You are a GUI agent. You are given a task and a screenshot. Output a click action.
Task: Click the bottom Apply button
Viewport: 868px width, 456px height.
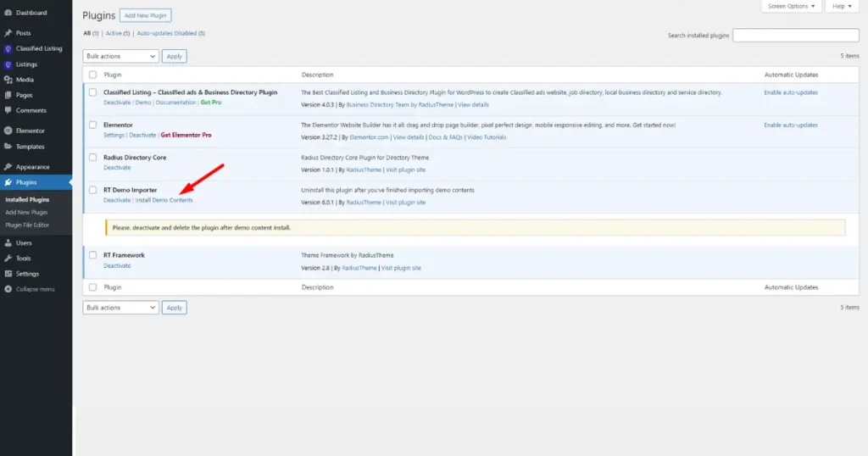[x=175, y=308]
